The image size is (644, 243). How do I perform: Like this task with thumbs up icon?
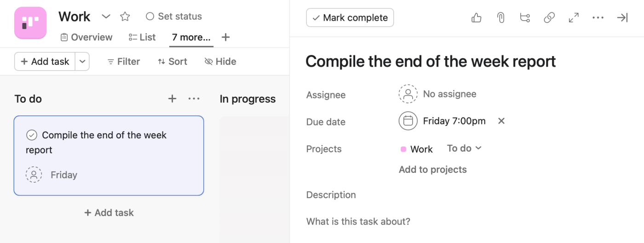point(477,18)
